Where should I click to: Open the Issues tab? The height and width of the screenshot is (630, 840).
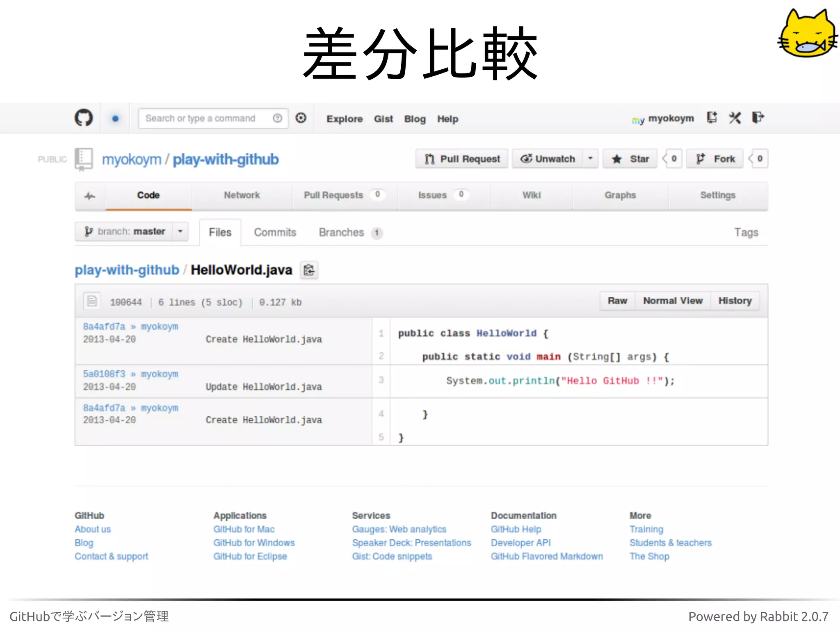(x=443, y=196)
